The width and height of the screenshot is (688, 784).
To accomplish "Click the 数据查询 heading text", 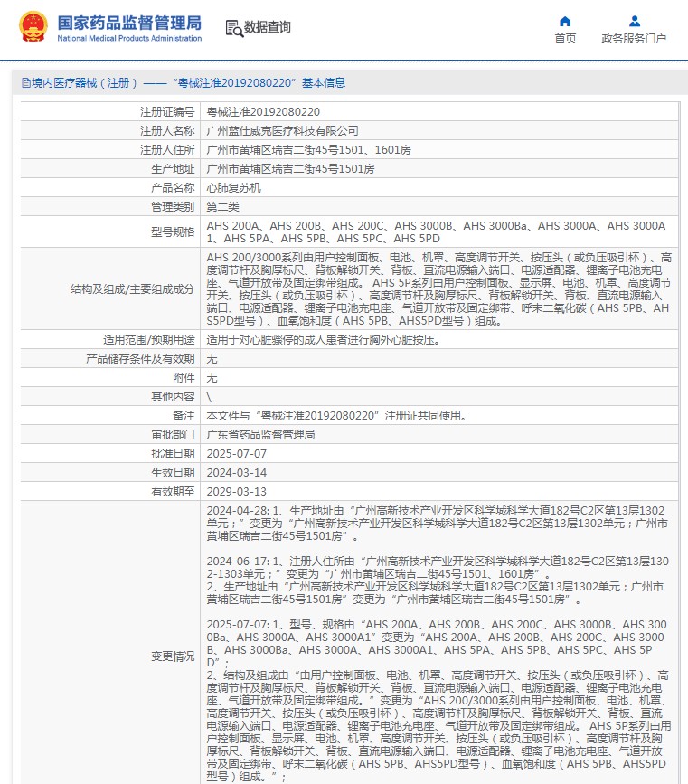I will [x=267, y=27].
